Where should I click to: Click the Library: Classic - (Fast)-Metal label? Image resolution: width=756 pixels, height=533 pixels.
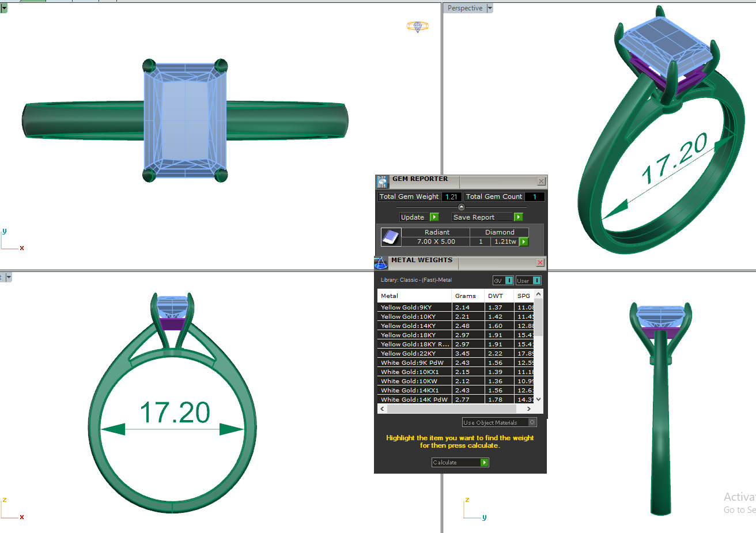tap(416, 280)
